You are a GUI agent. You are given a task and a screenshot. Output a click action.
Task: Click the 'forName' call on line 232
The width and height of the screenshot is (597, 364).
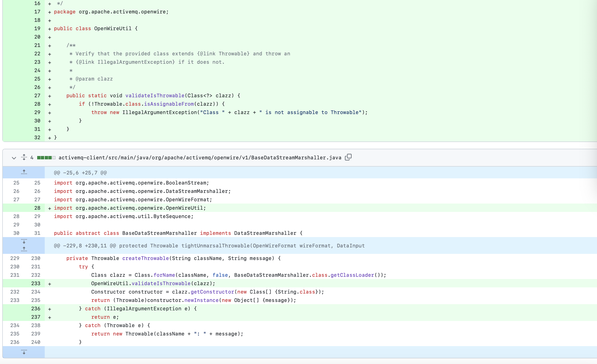tap(164, 275)
